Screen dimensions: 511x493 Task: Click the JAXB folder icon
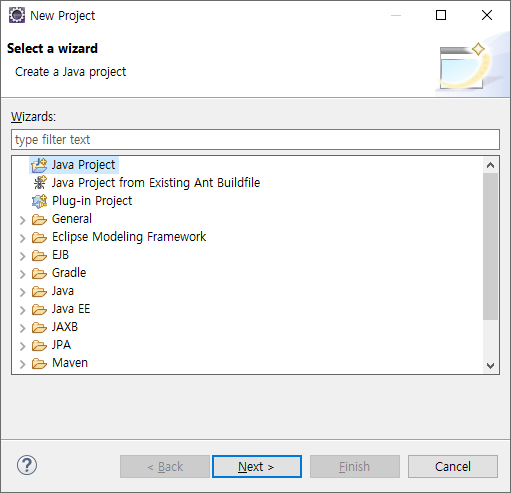click(39, 327)
